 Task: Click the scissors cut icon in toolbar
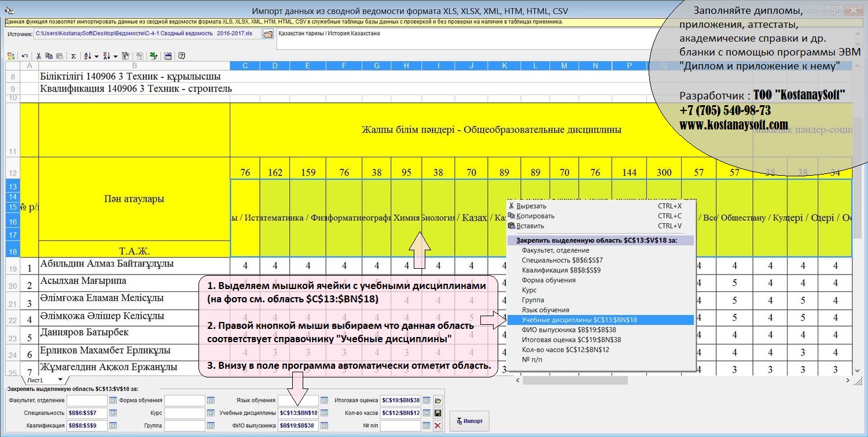(x=38, y=56)
